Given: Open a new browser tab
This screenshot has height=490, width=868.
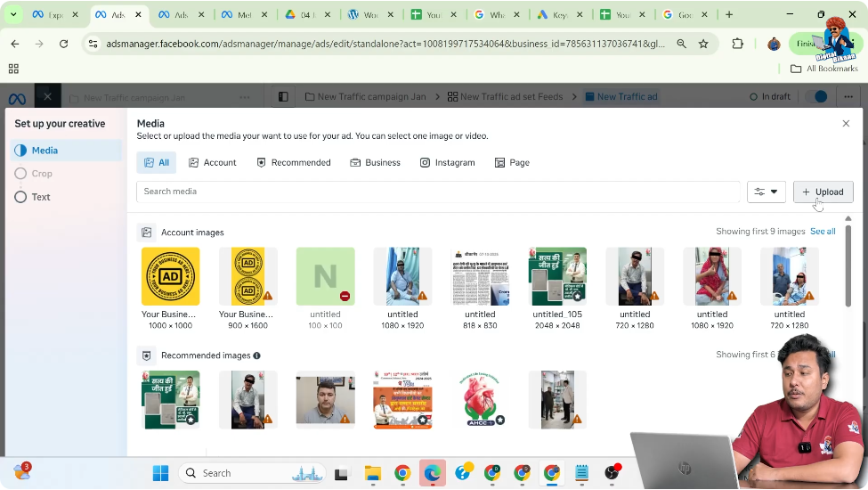Looking at the screenshot, I should tap(729, 14).
